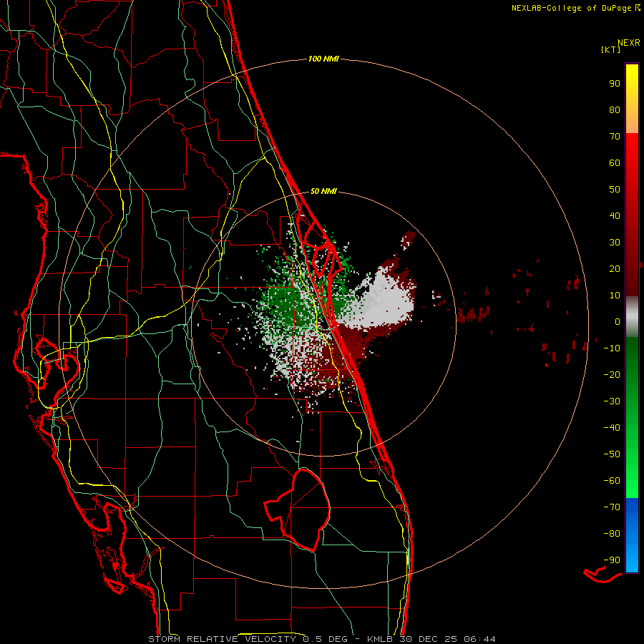
Task: Click the -20 value on velocity scale
Action: point(612,374)
